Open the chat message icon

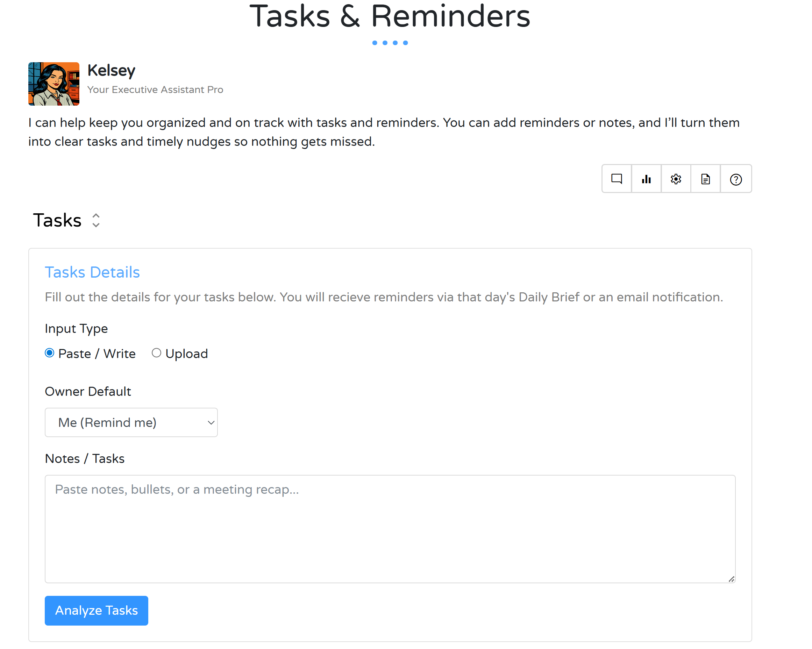(x=617, y=179)
